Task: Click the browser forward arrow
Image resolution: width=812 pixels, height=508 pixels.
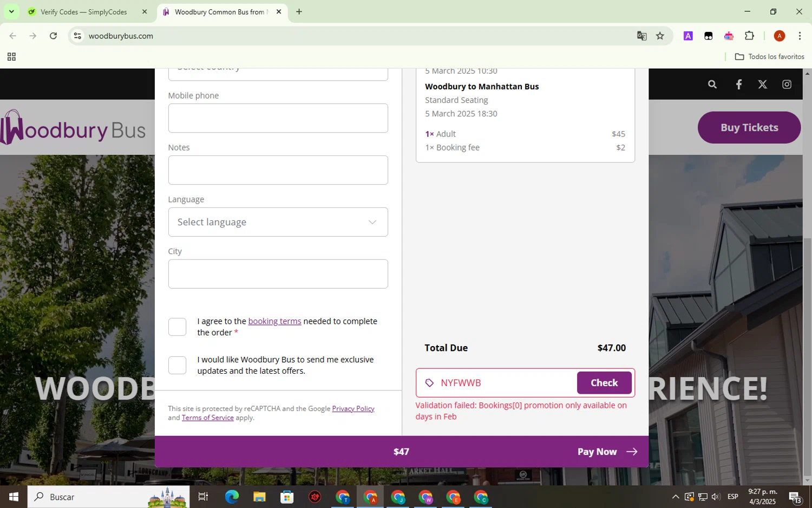Action: click(x=33, y=36)
